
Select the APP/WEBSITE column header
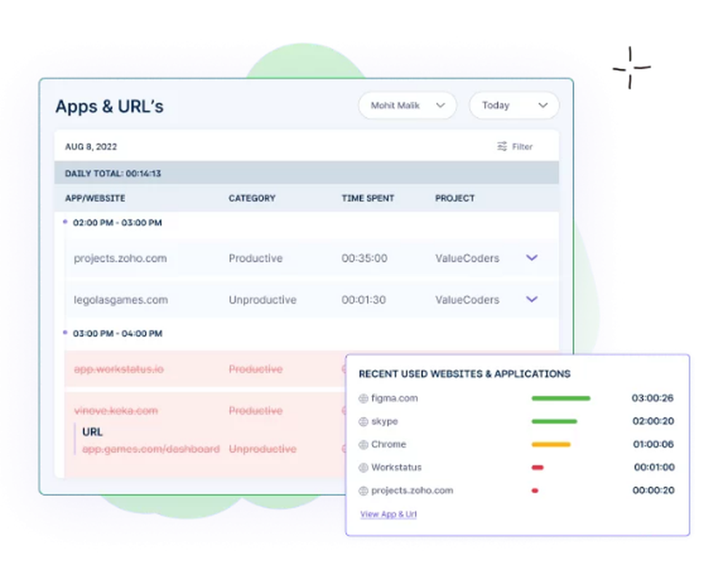click(95, 198)
